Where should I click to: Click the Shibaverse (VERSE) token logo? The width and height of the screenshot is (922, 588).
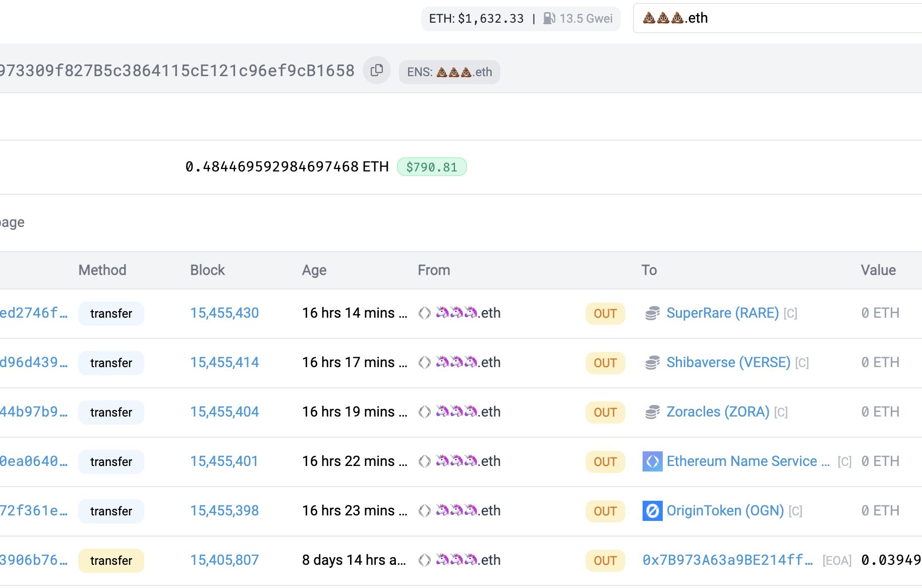point(652,362)
